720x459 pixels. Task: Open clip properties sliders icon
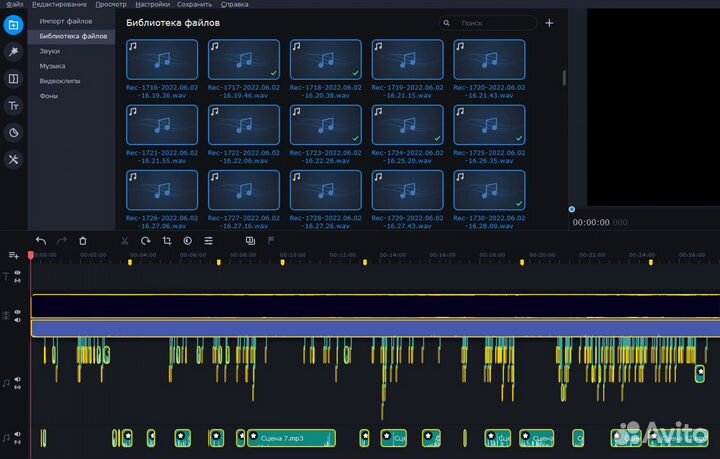pos(208,240)
